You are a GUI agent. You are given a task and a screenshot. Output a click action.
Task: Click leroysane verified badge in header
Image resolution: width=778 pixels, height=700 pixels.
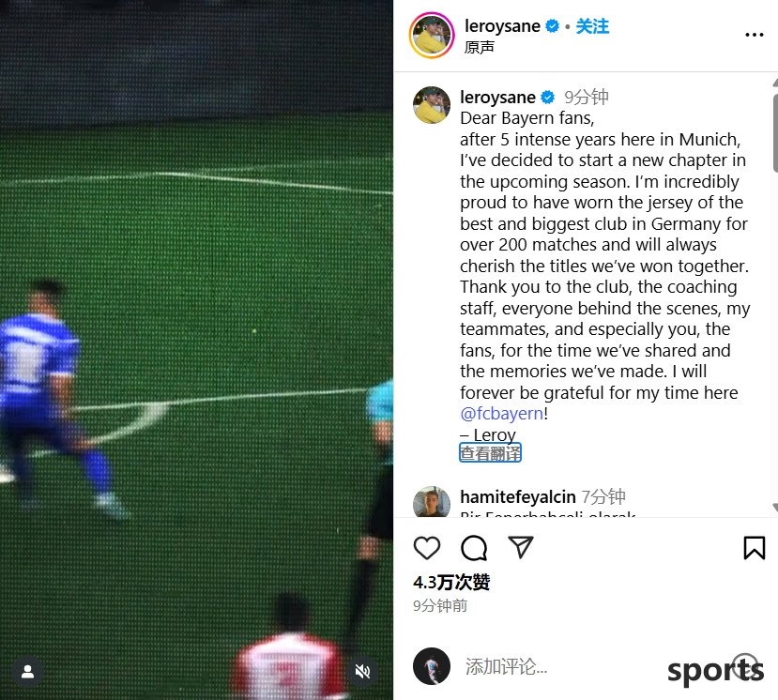(x=552, y=25)
